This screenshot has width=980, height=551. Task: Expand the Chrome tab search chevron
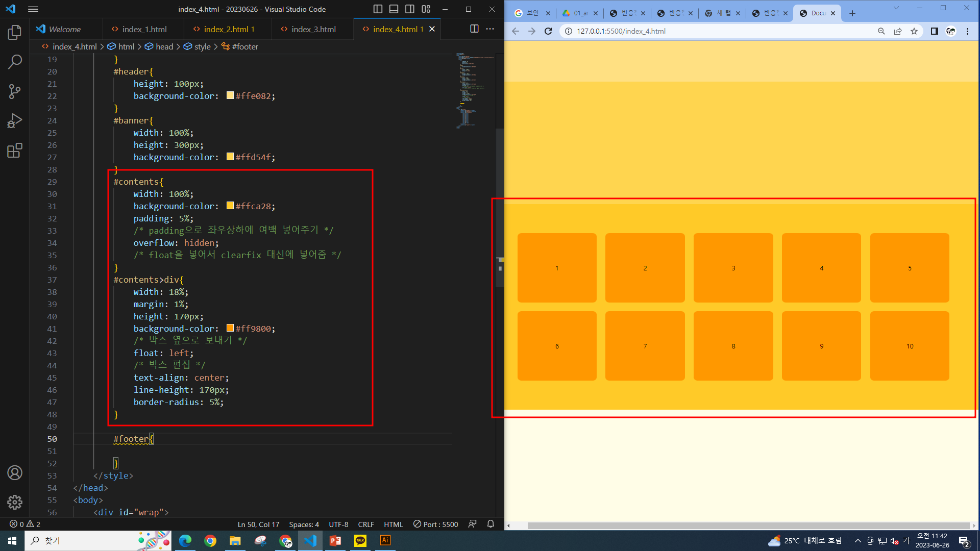click(x=896, y=8)
